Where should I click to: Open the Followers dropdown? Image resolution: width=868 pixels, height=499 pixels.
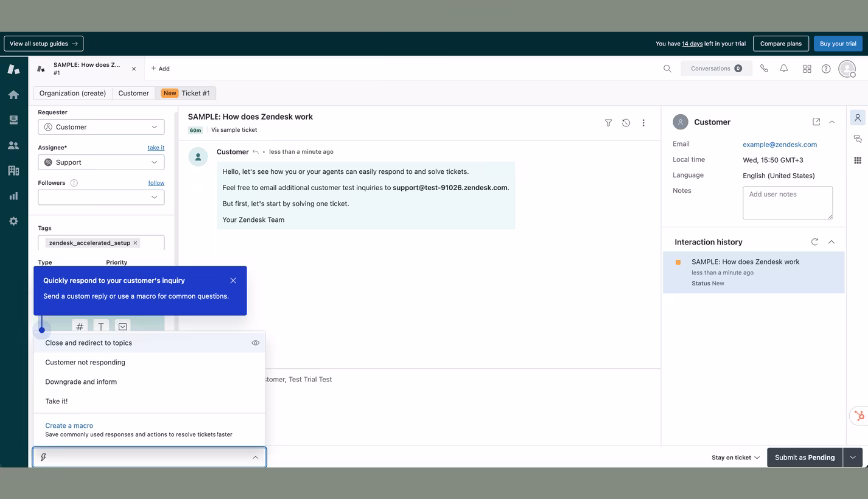click(x=101, y=197)
